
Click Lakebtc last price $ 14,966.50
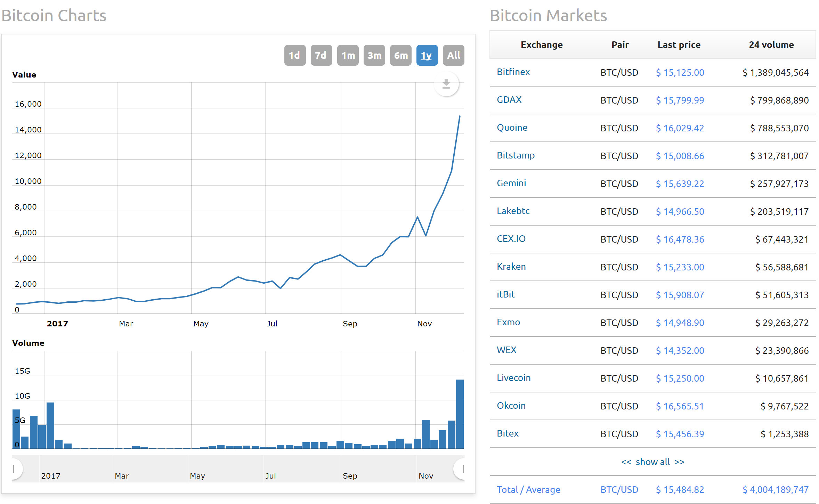[680, 211]
